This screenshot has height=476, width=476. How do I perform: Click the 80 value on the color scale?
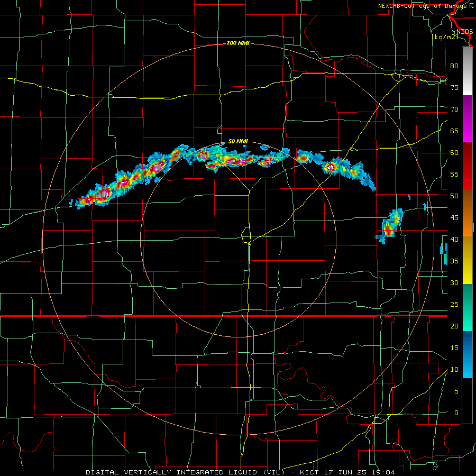(x=454, y=66)
